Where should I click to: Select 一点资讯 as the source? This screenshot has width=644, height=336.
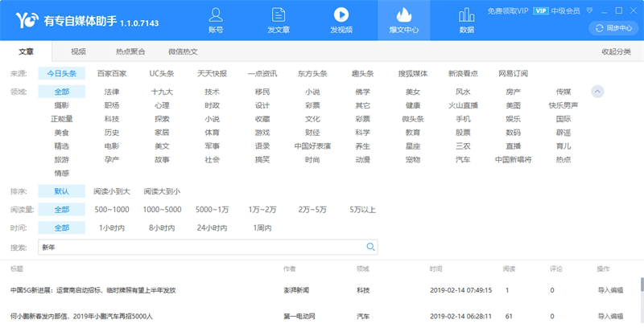point(262,73)
